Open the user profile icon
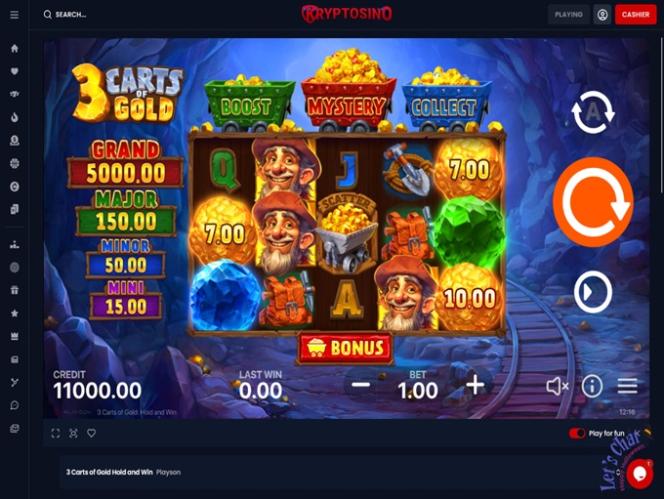 602,14
